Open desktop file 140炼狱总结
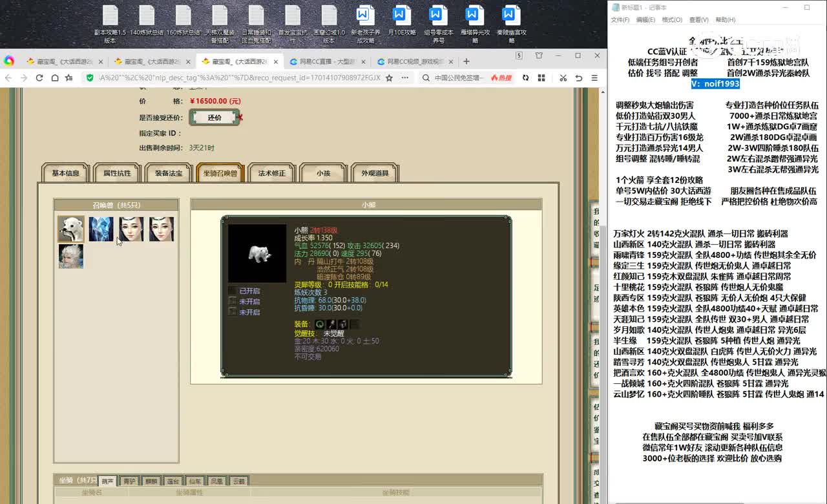Screen dimensions: 827x504 coord(147,21)
